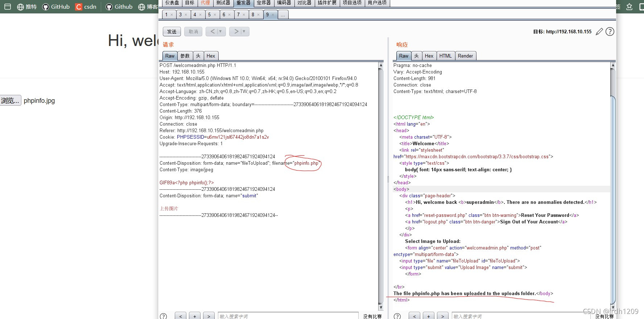This screenshot has width=644, height=319.
Task: Select the response Raw tab
Action: 404,56
